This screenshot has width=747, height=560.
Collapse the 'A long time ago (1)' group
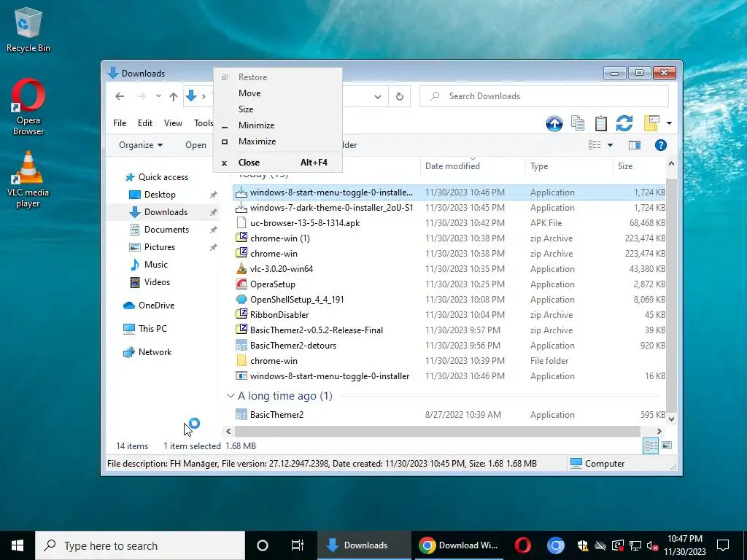coord(231,396)
